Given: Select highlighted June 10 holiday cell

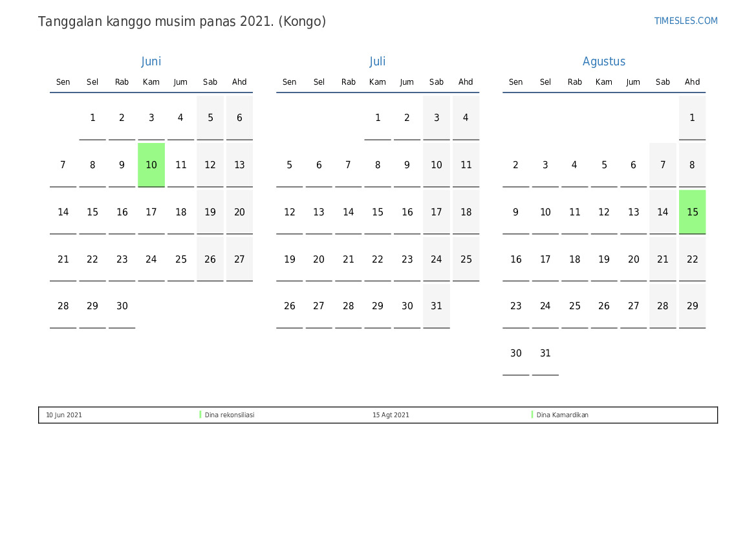Looking at the screenshot, I should click(151, 165).
